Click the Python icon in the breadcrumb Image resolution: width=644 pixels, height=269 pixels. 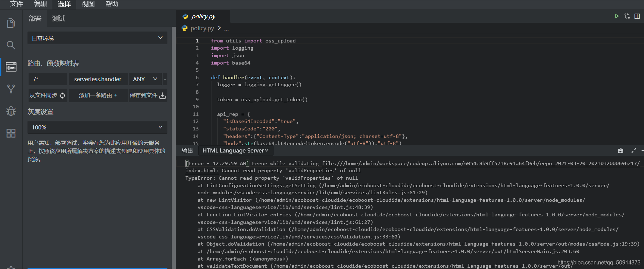point(185,28)
